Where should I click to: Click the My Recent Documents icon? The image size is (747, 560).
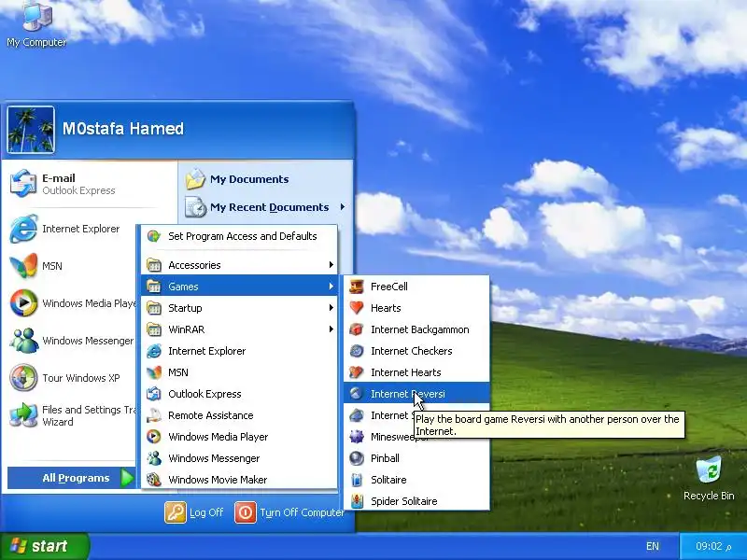(x=195, y=207)
